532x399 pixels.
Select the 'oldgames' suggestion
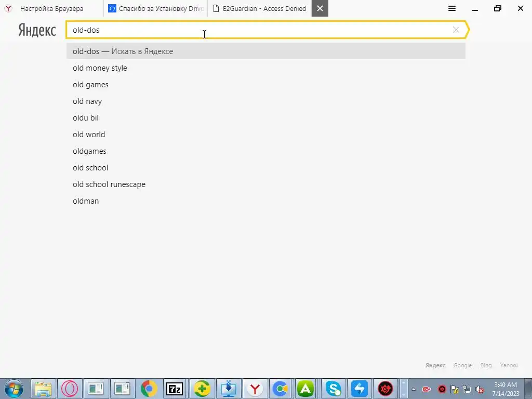coord(266,151)
